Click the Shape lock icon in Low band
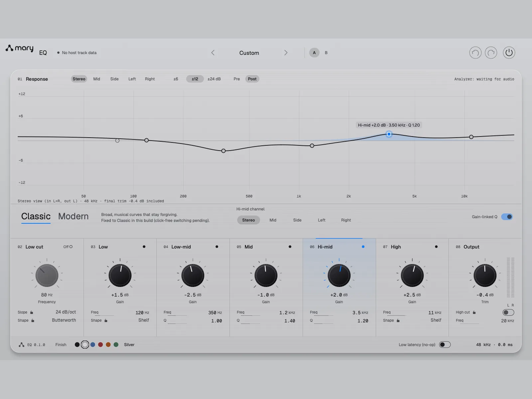Image resolution: width=532 pixels, height=399 pixels. [x=106, y=321]
